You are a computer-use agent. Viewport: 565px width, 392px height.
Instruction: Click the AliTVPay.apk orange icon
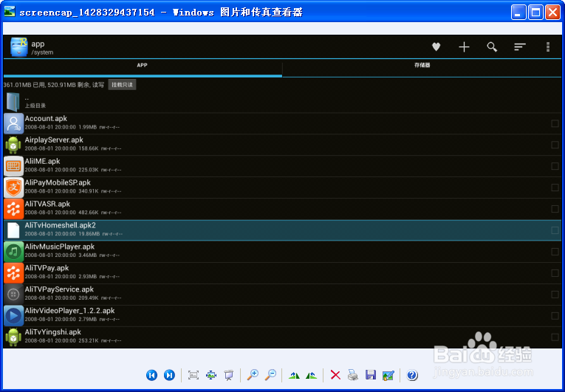point(14,273)
